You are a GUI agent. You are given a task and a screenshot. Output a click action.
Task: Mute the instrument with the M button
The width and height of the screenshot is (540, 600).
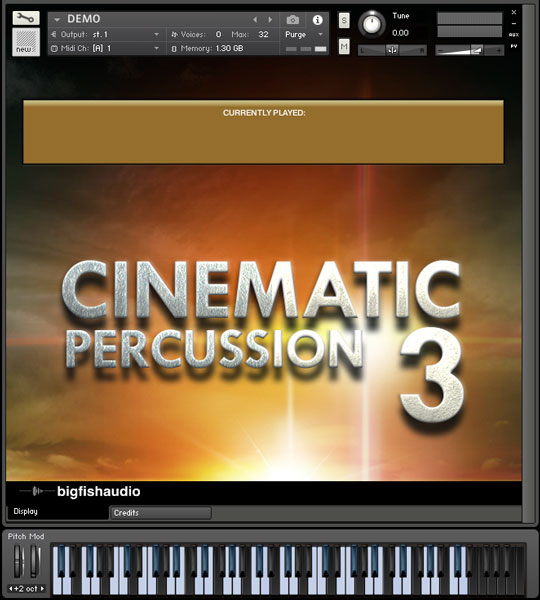click(344, 47)
